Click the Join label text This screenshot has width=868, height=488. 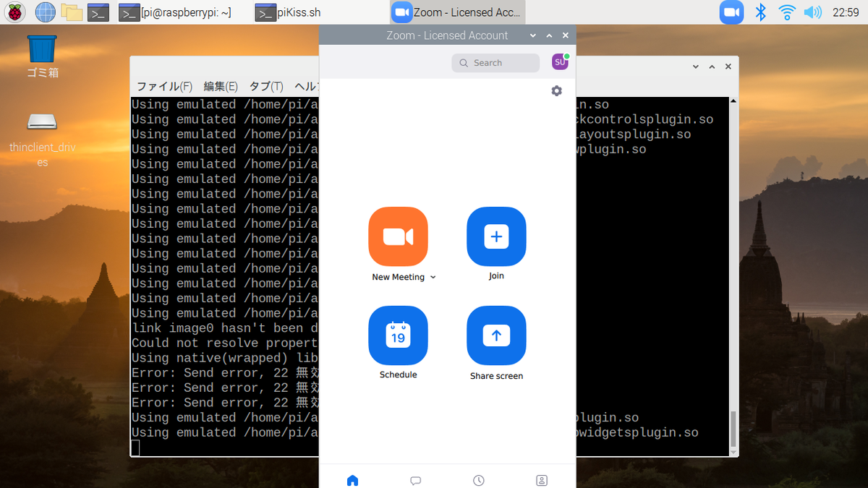point(496,276)
